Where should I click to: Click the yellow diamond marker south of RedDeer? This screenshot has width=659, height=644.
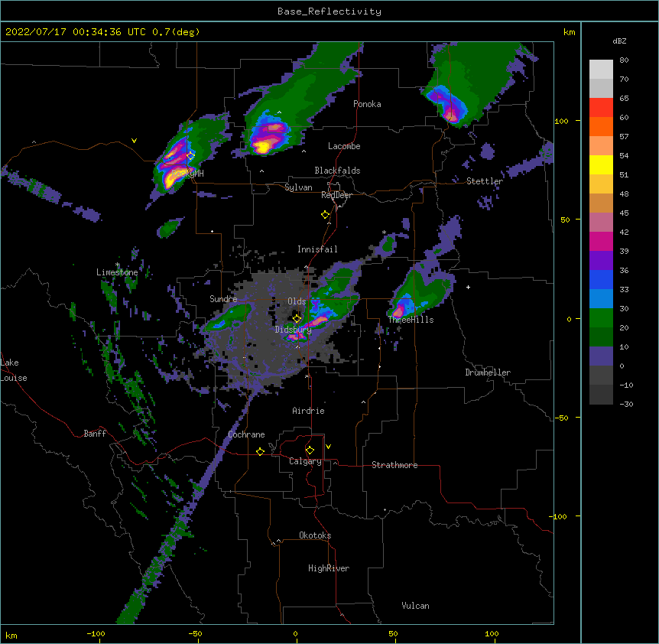pos(325,215)
